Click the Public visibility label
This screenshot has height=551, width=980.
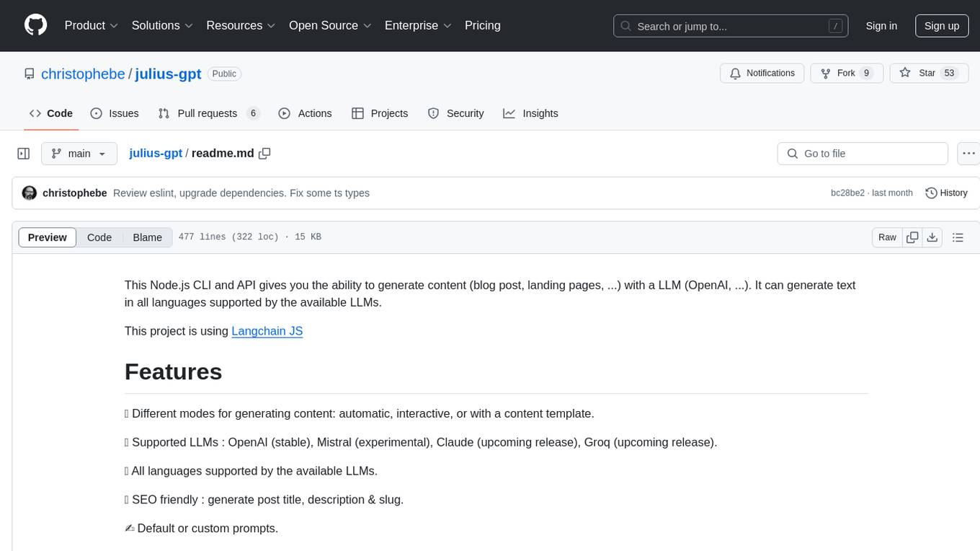pyautogui.click(x=224, y=74)
